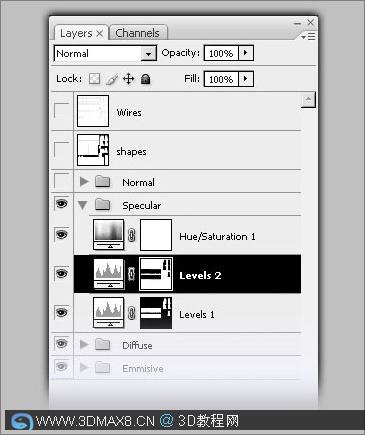This screenshot has width=365, height=435.
Task: Minimize the Layers palette window
Action: click(x=297, y=23)
